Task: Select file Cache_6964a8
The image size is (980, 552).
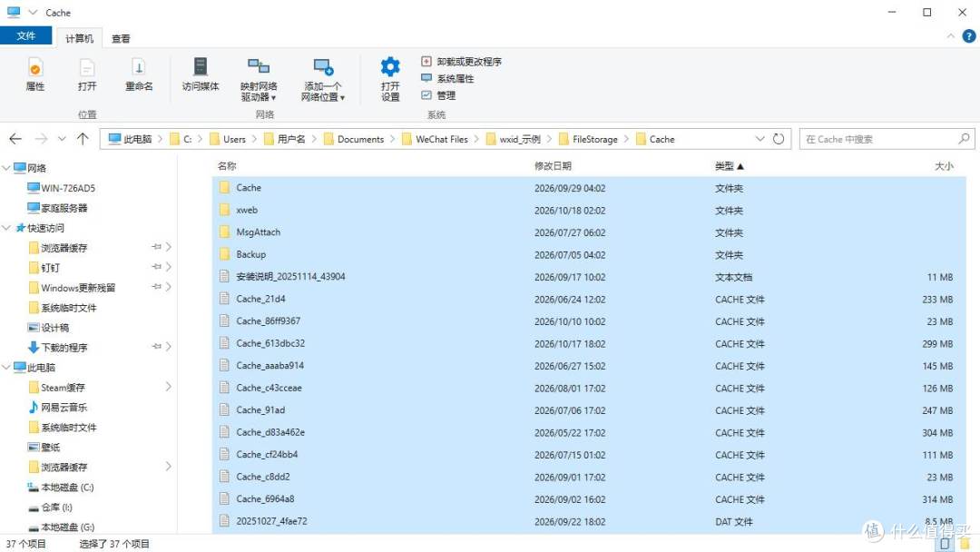Action: pos(589,498)
